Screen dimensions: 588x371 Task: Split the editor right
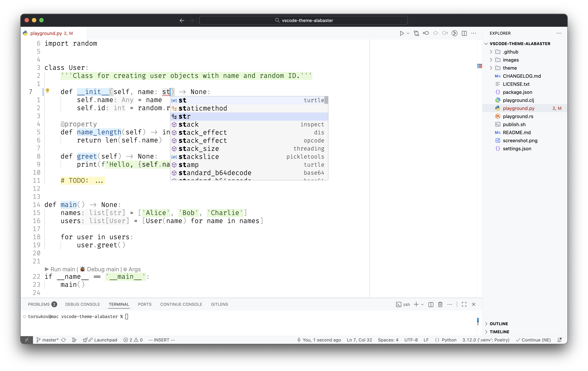464,33
